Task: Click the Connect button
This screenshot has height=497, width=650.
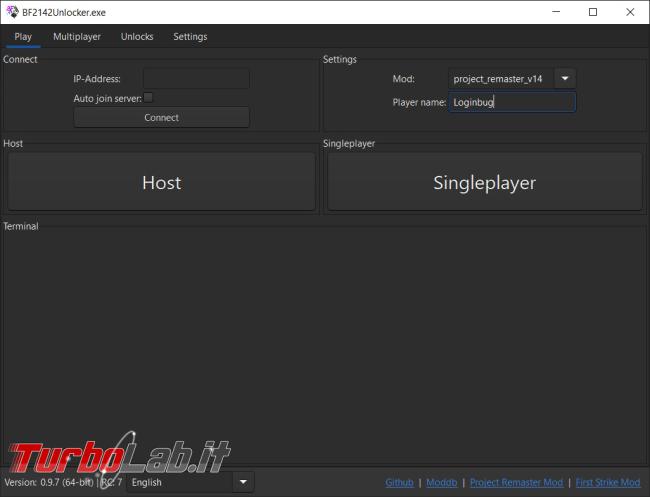Action: pos(162,117)
